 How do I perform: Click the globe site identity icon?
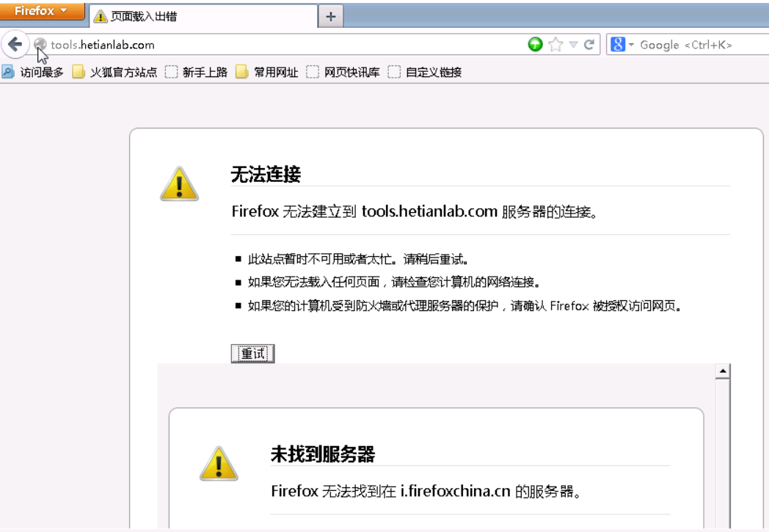click(40, 45)
